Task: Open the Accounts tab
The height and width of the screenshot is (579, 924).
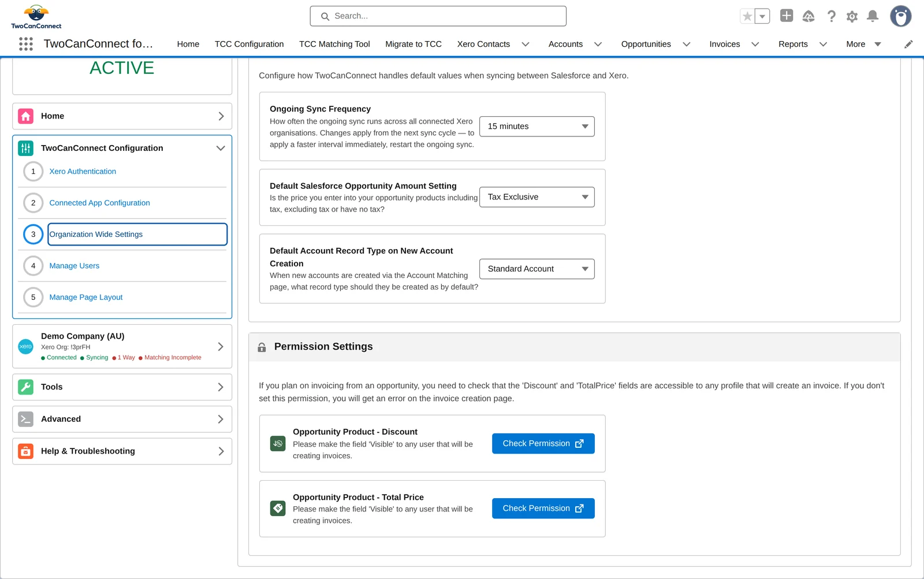Action: (x=565, y=44)
